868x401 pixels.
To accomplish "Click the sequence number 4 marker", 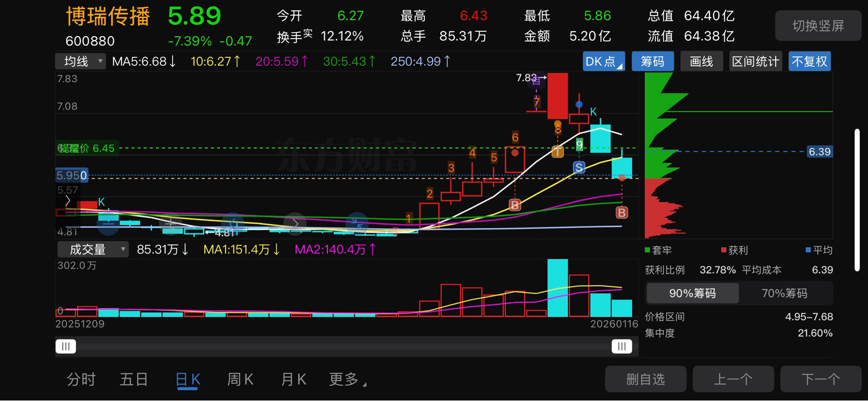I will click(x=472, y=153).
